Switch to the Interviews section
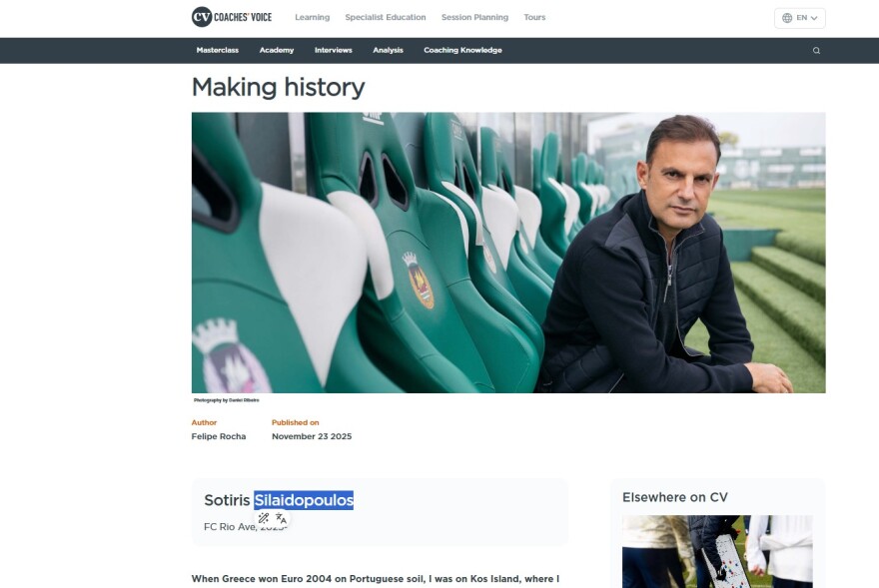This screenshot has height=588, width=879. click(333, 50)
